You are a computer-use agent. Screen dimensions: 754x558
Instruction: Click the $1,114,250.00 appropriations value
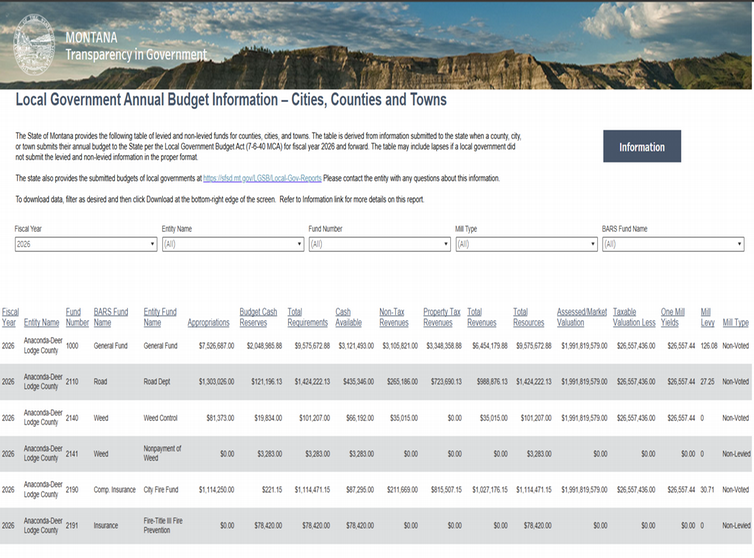pyautogui.click(x=216, y=490)
